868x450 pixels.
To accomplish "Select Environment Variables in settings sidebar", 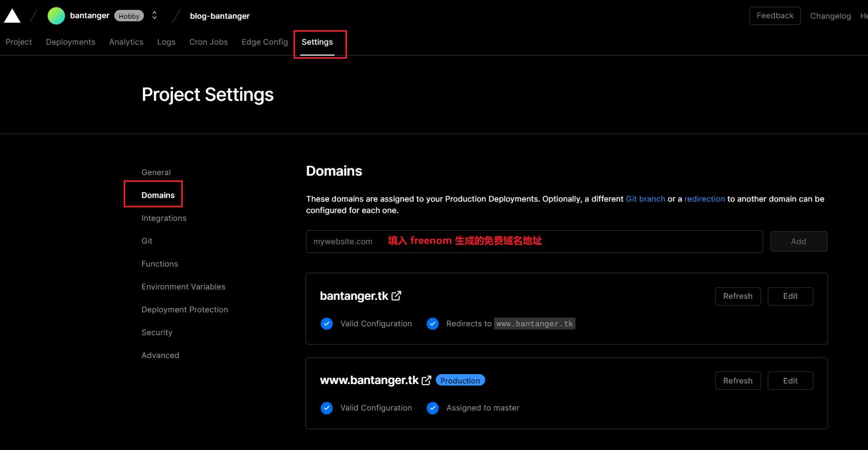I will (183, 287).
